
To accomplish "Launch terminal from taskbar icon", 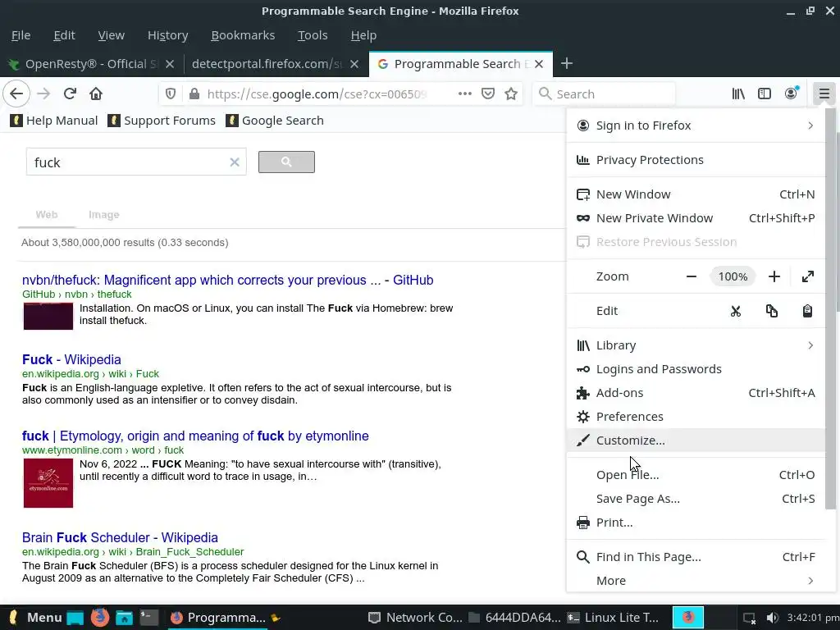I will click(149, 618).
